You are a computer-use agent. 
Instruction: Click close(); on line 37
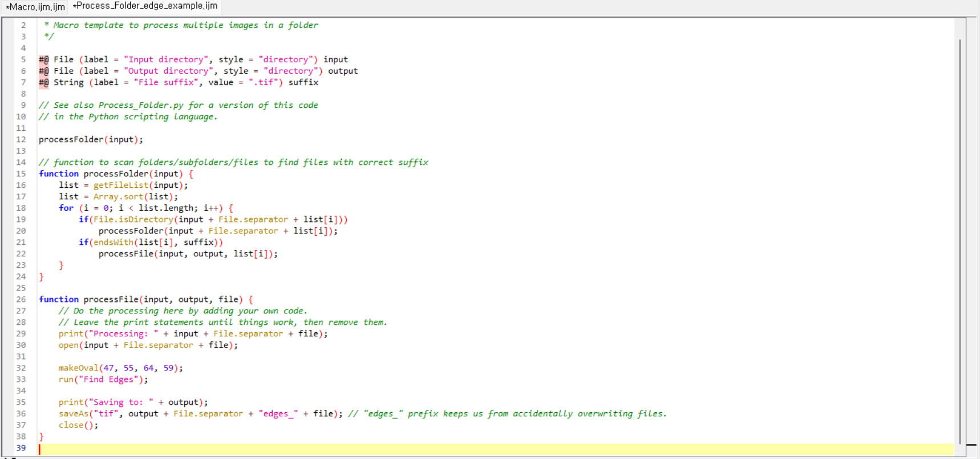(78, 425)
